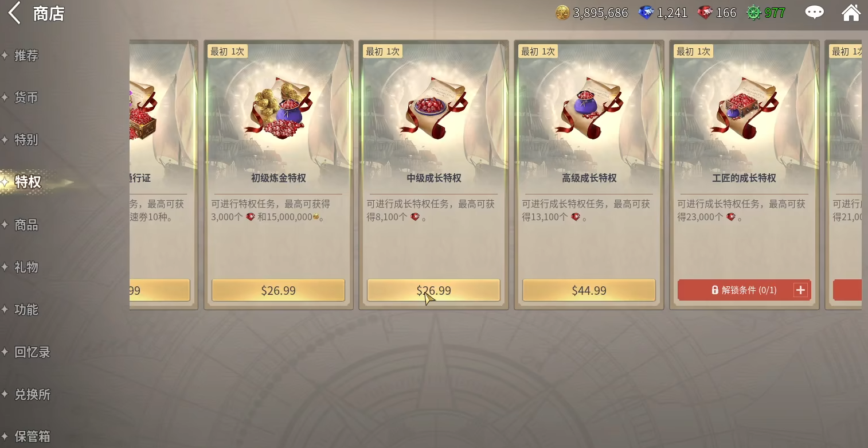The width and height of the screenshot is (868, 448).
Task: Buy 高级成长特权 for $44.99
Action: tap(589, 290)
